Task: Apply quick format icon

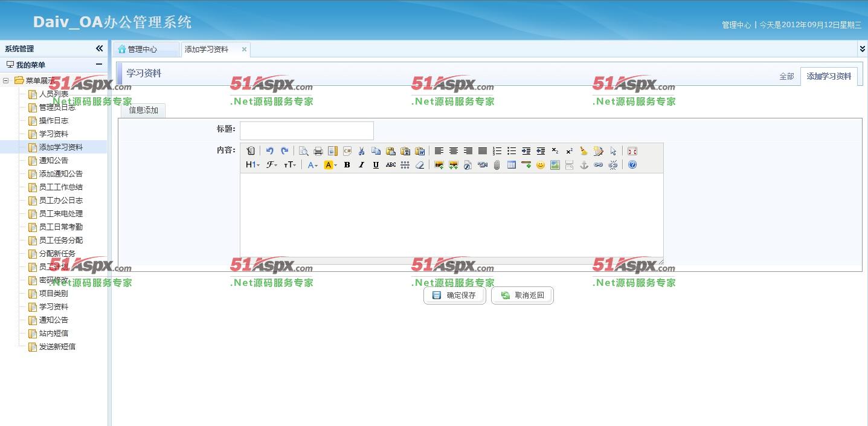Action: click(x=599, y=151)
